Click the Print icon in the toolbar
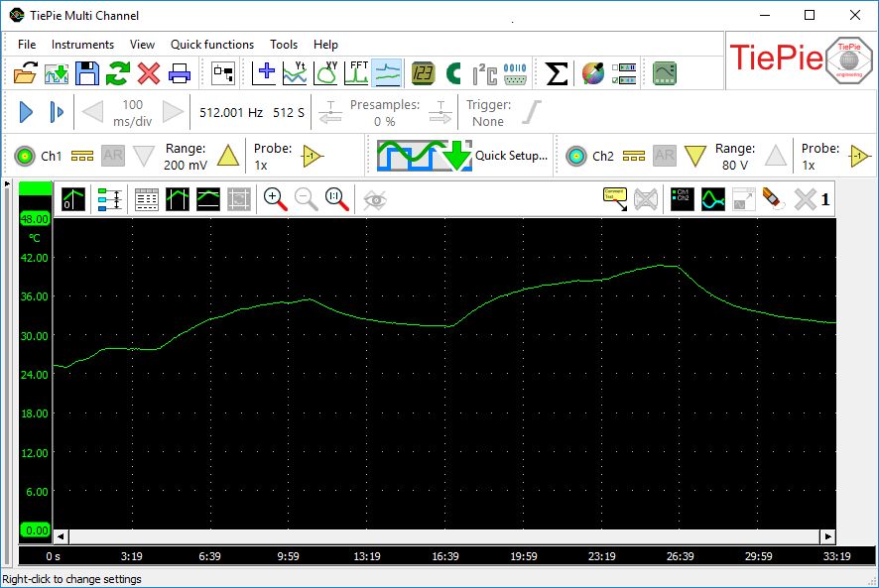Screen dimensions: 879x588 180,72
